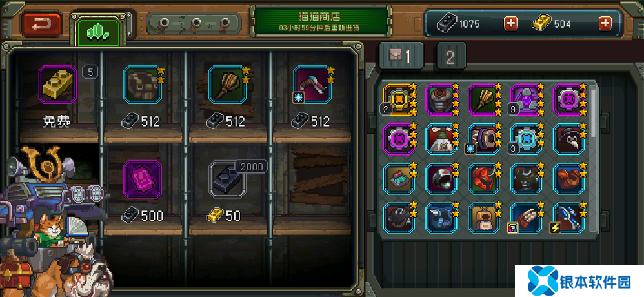This screenshot has height=297, width=644.
Task: Buy the purple card for 500
Action: [x=143, y=179]
